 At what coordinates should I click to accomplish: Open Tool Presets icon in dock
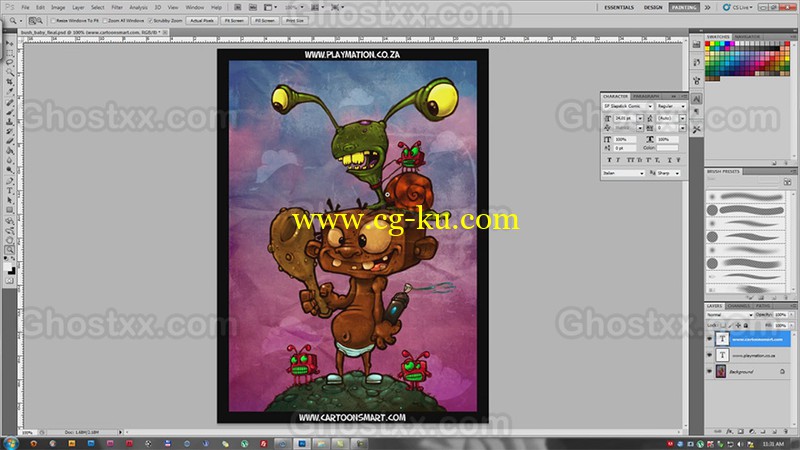696,129
